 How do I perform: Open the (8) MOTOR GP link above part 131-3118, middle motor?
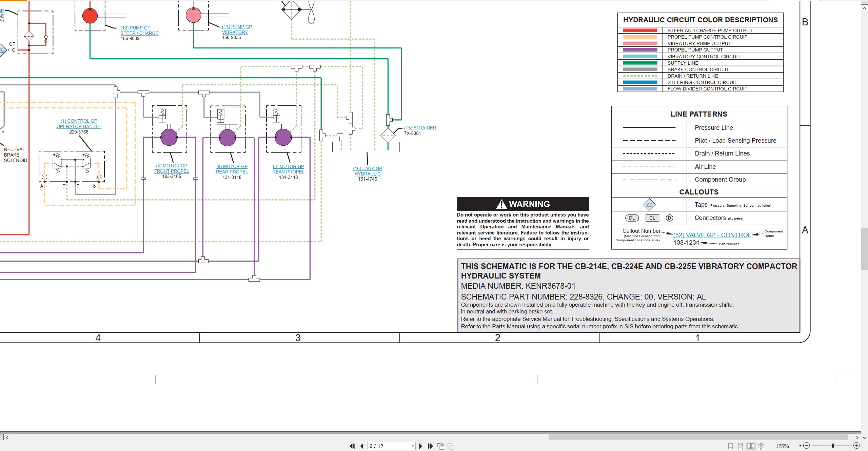[x=232, y=169]
